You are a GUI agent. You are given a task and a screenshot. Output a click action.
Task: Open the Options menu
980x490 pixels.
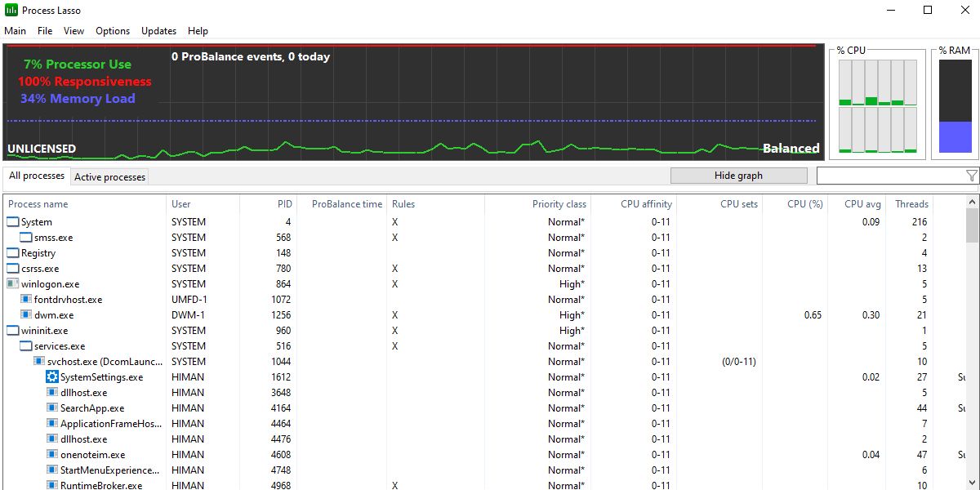pos(113,31)
